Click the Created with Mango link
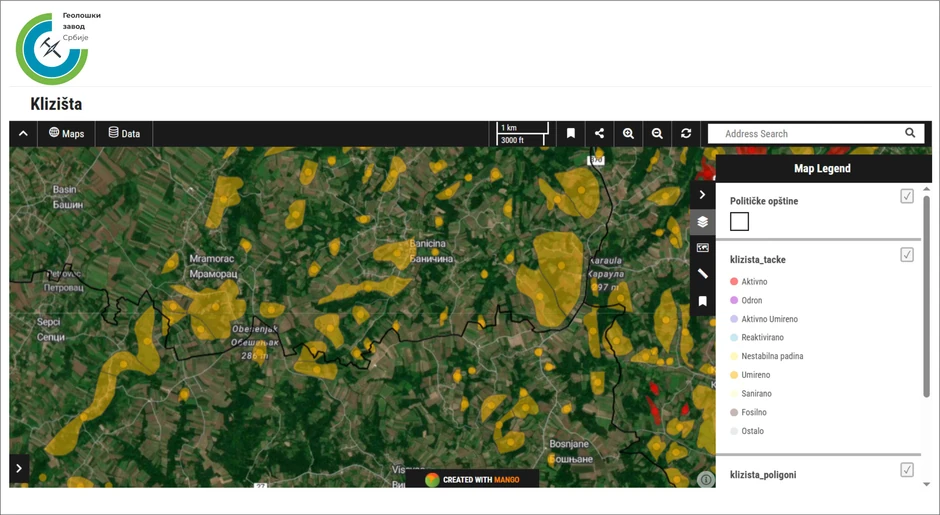The image size is (940, 515). pos(472,479)
